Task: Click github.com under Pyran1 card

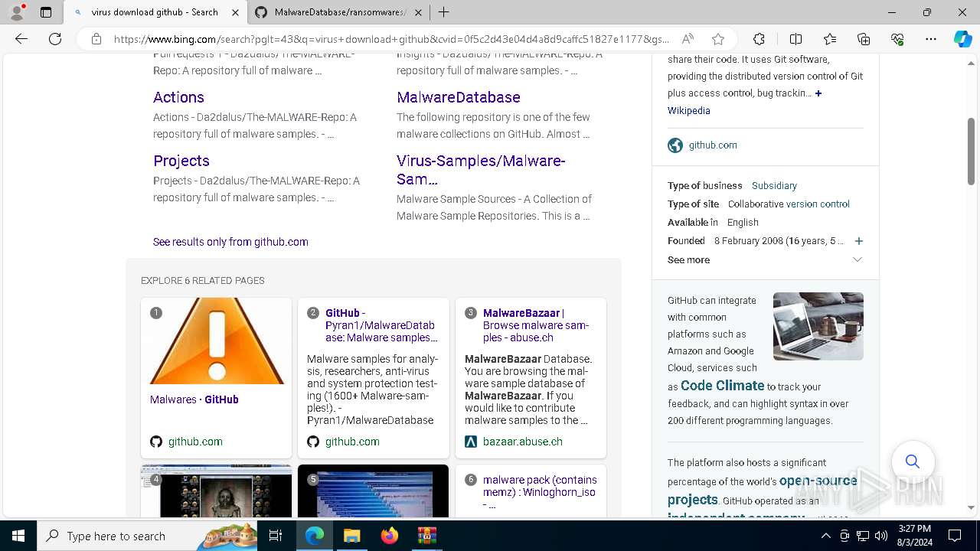Action: pos(352,442)
